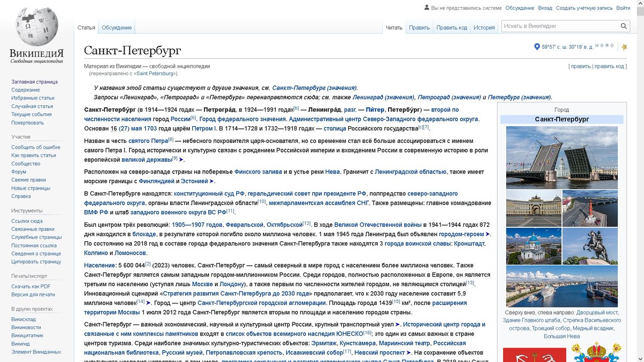Open map link letter O beside coordinates
The image size is (644, 362).
[611, 46]
